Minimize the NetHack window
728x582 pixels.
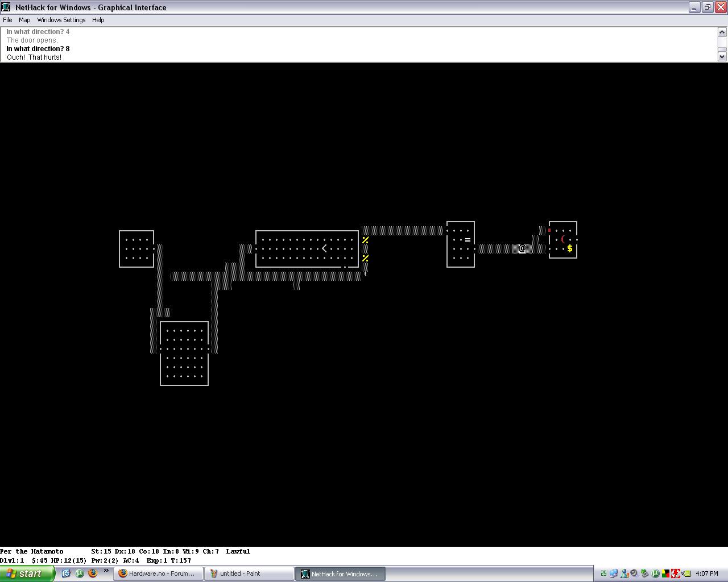[694, 7]
